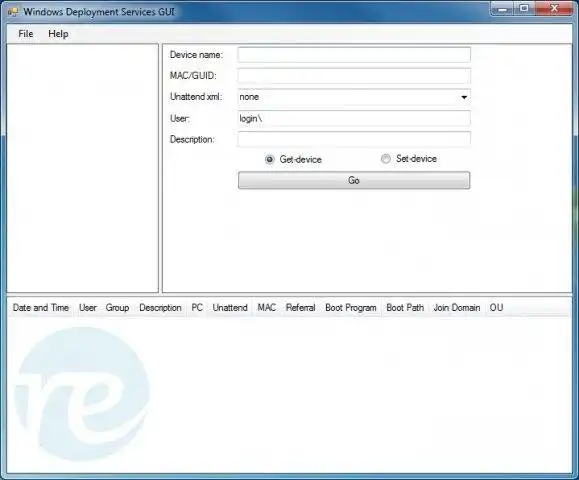This screenshot has width=579, height=480.
Task: Click the MAC/GUID input field
Action: (x=354, y=76)
